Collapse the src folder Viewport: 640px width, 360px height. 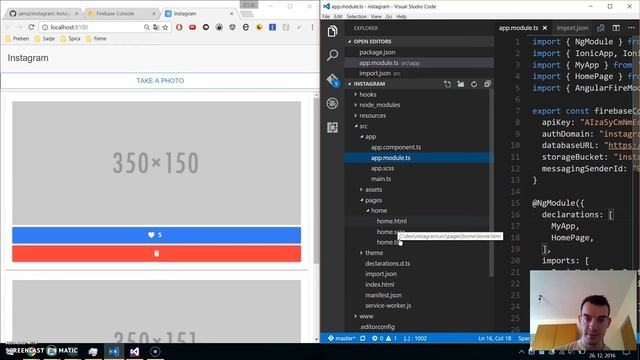[x=363, y=126]
